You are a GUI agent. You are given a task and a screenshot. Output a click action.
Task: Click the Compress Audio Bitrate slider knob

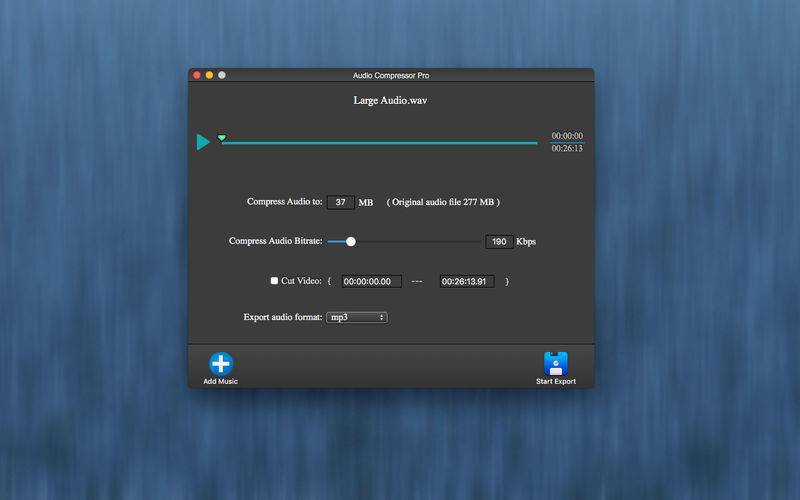(x=351, y=241)
